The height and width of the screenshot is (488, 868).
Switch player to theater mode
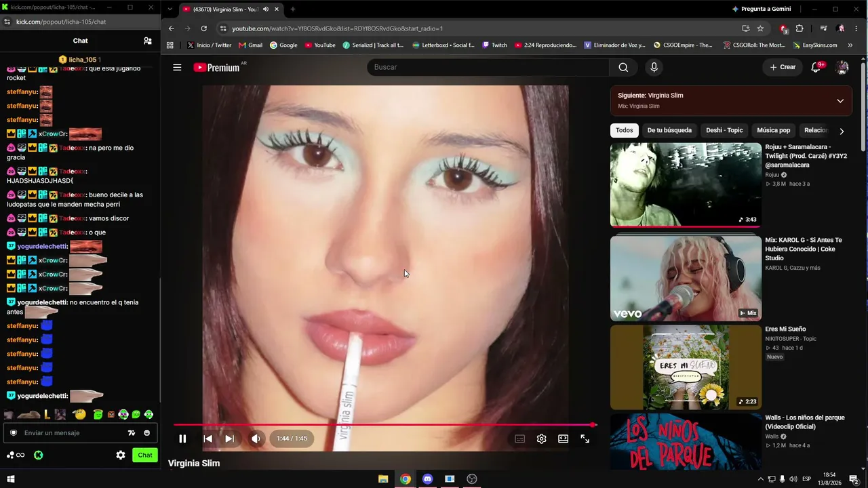click(x=563, y=439)
